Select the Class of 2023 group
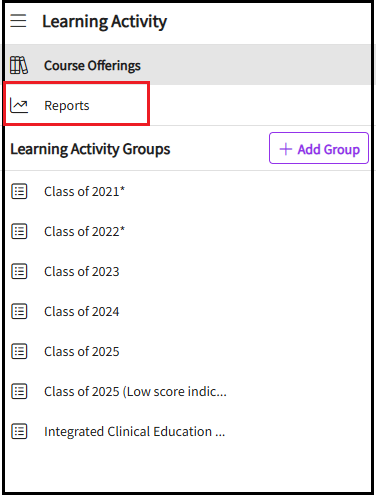The image size is (376, 497). 188,271
